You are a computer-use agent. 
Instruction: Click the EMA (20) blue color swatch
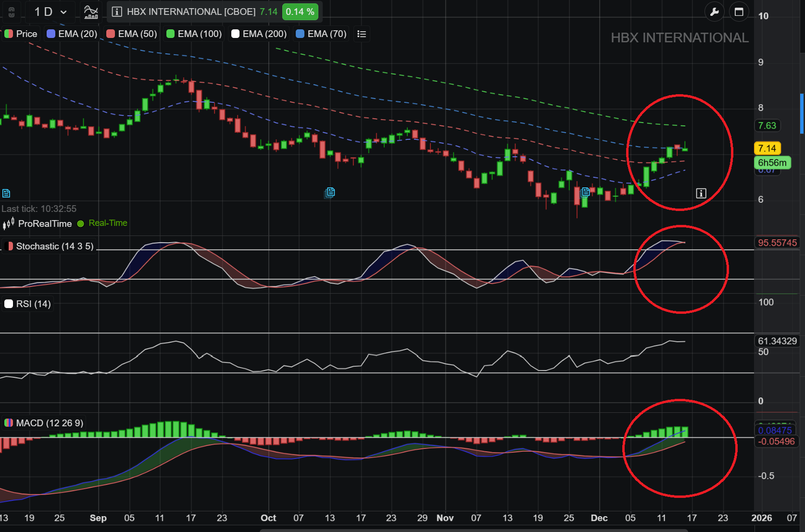coord(50,34)
